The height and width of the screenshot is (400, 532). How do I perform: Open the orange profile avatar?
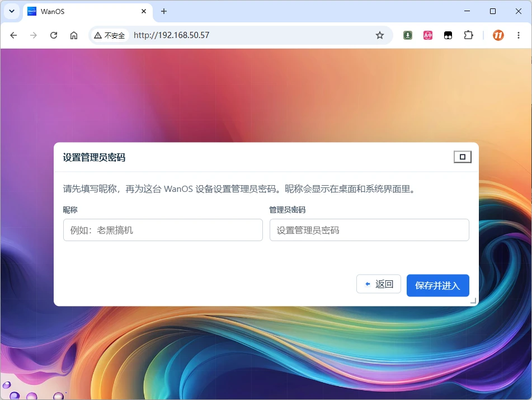coord(498,35)
